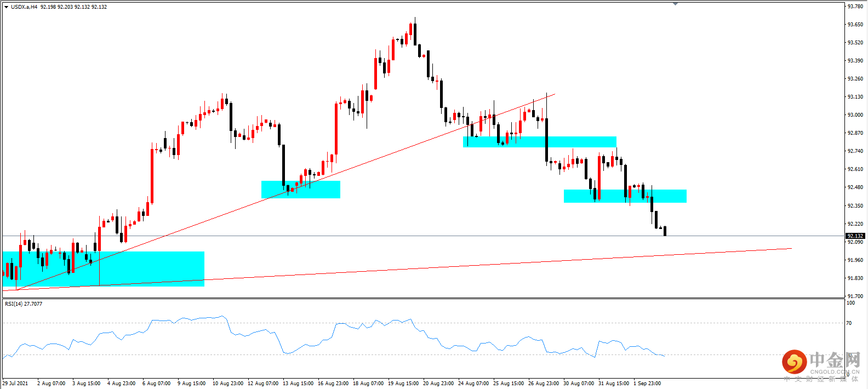Select the cyan rectangle under 13 Aug low
Screen dimensions: 868x389
(x=301, y=190)
